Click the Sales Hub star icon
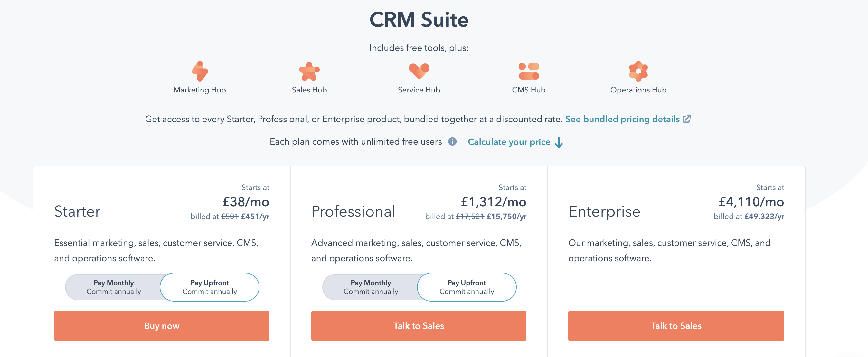Screen dimensions: 868x357 (309, 71)
